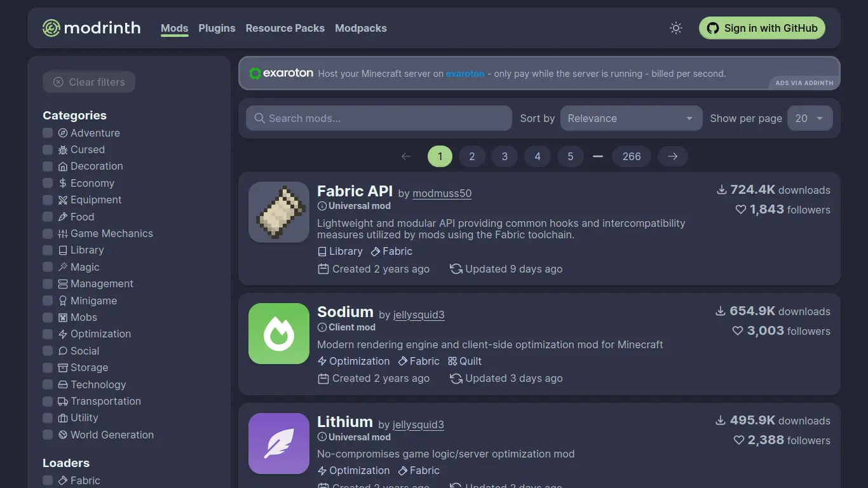Screen dimensions: 868x488
Task: Go to the Resource Packs tab
Action: point(285,28)
